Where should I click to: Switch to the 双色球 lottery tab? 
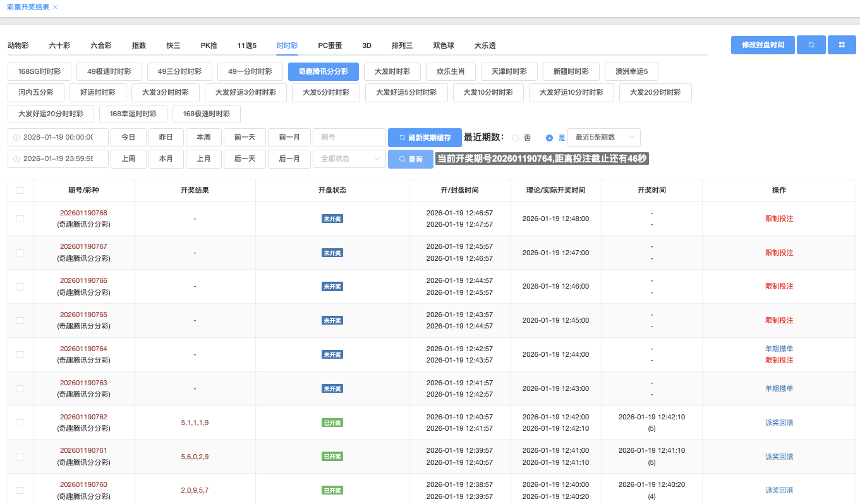click(444, 45)
